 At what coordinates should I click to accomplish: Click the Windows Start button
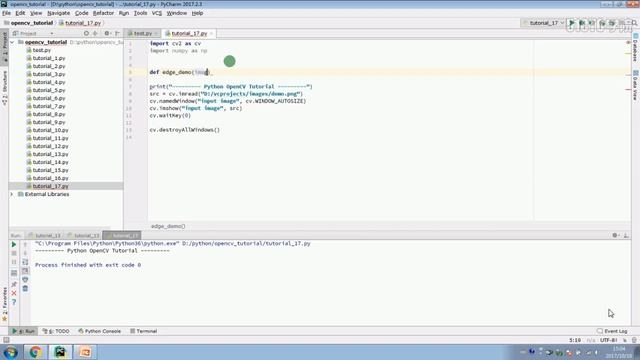pyautogui.click(x=10, y=352)
